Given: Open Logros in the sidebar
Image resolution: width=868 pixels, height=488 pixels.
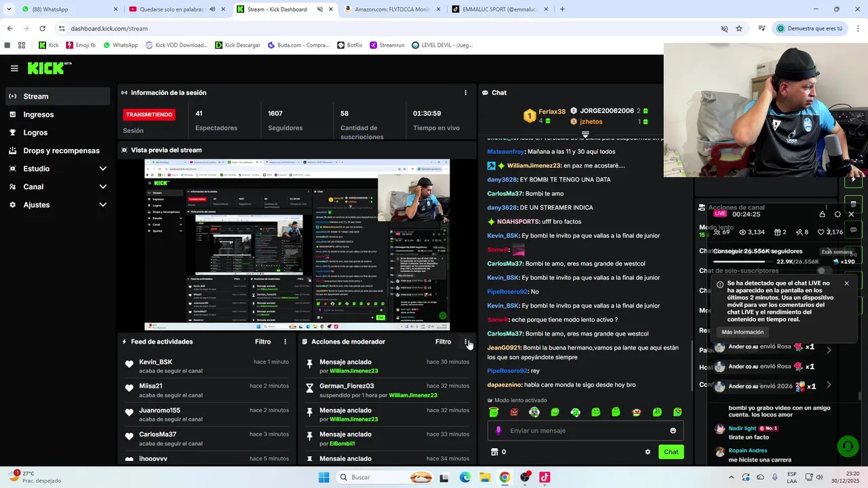Looking at the screenshot, I should point(58,133).
